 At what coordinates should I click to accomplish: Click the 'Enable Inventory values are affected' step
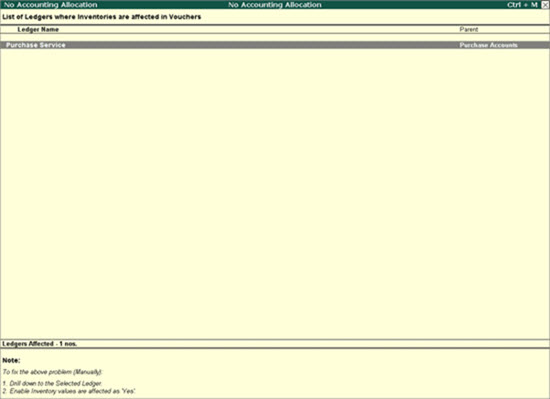[69, 391]
